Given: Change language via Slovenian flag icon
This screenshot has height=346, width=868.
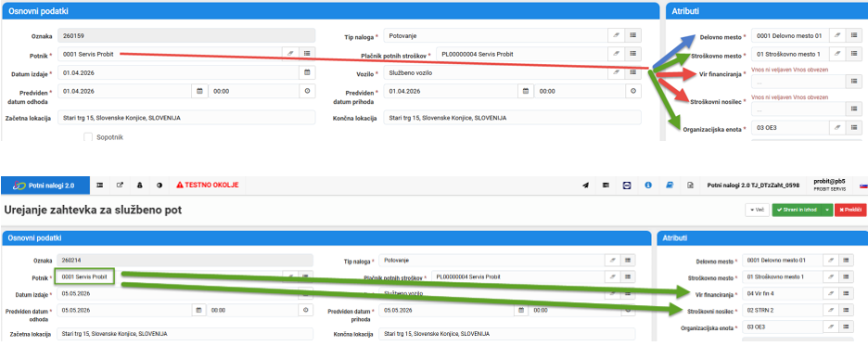Looking at the screenshot, I should point(863,186).
